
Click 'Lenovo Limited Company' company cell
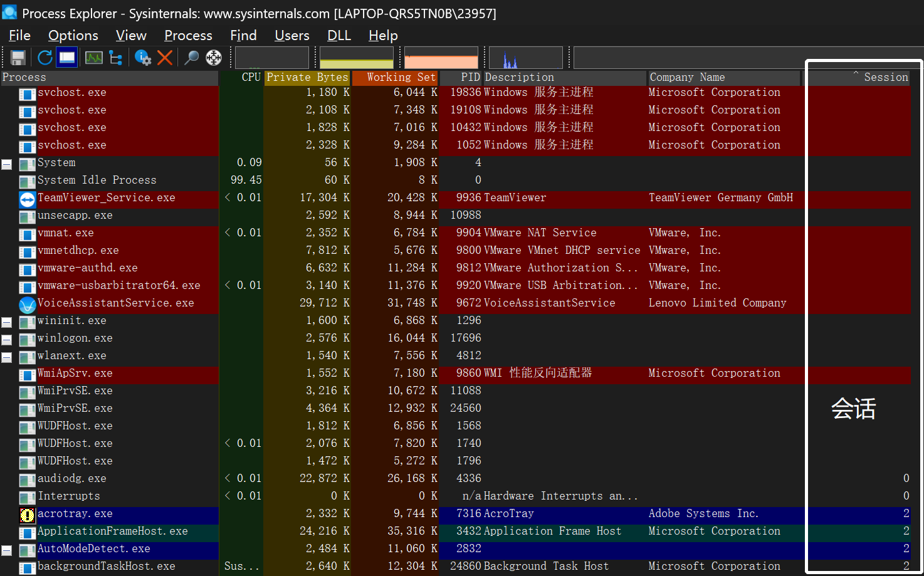[x=717, y=303]
